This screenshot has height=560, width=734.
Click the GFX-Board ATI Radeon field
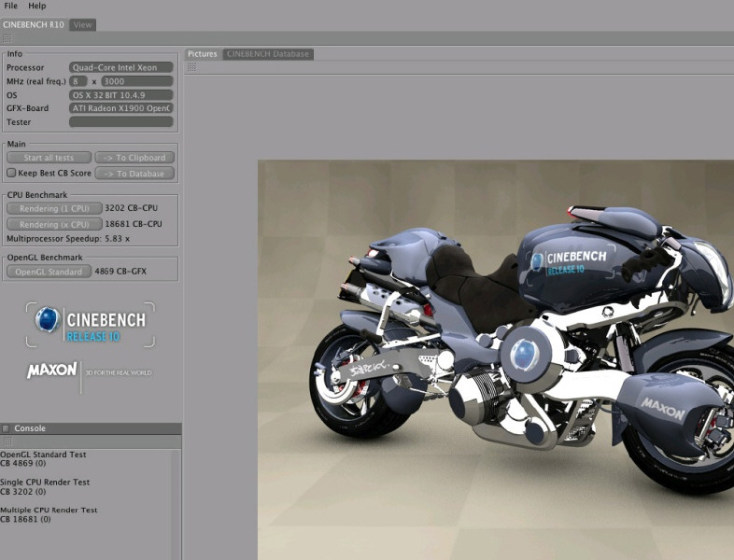pos(121,108)
